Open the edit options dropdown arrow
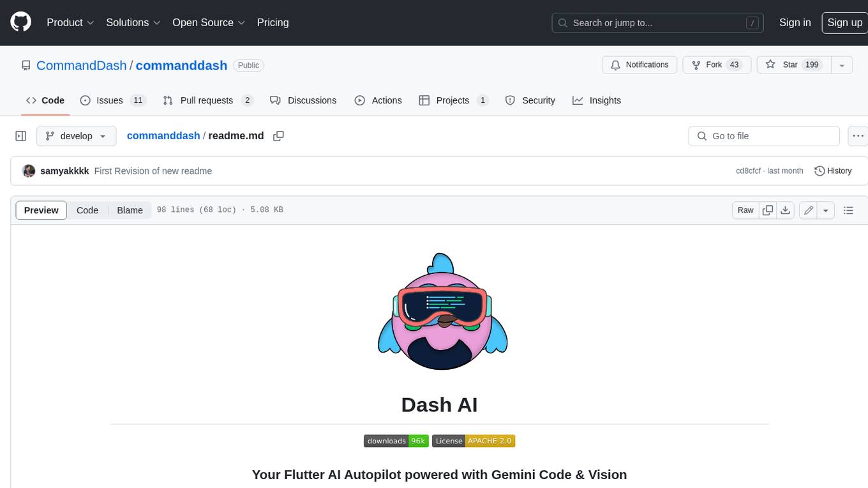Screen dimensions: 868x488 (x=826, y=210)
